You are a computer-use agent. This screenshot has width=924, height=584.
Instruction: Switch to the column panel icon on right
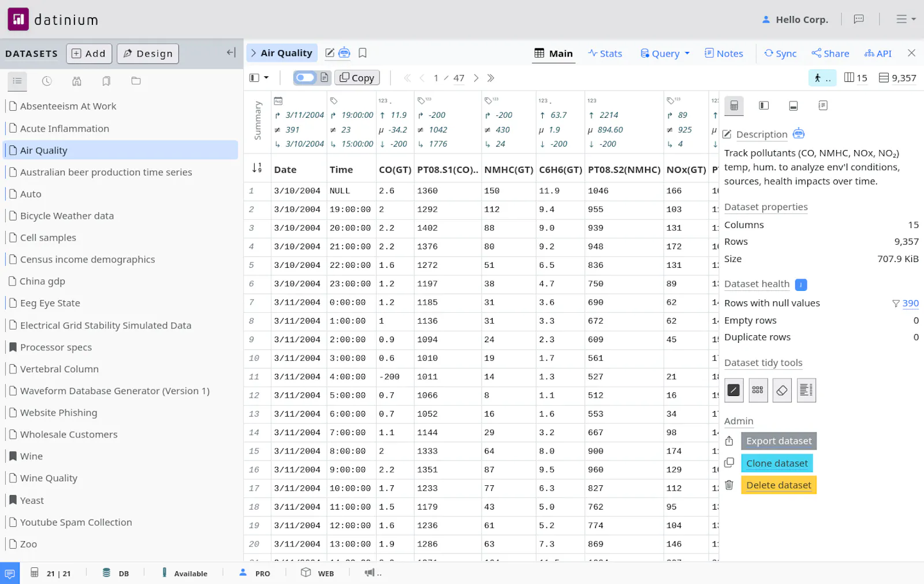coord(763,106)
